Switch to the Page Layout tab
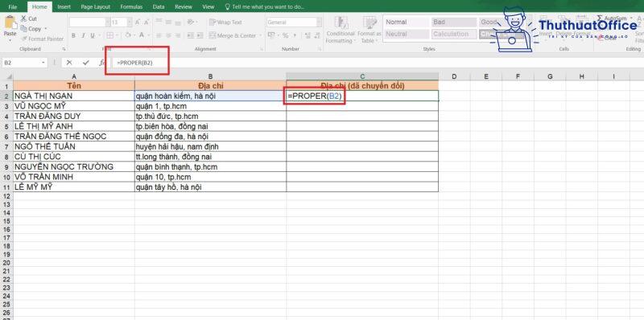644x320 pixels. point(95,7)
